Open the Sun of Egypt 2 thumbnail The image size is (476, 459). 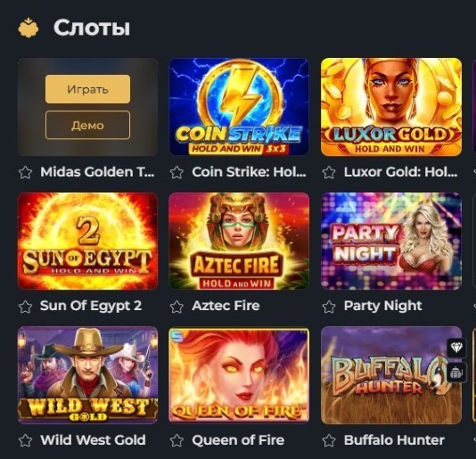click(x=87, y=241)
